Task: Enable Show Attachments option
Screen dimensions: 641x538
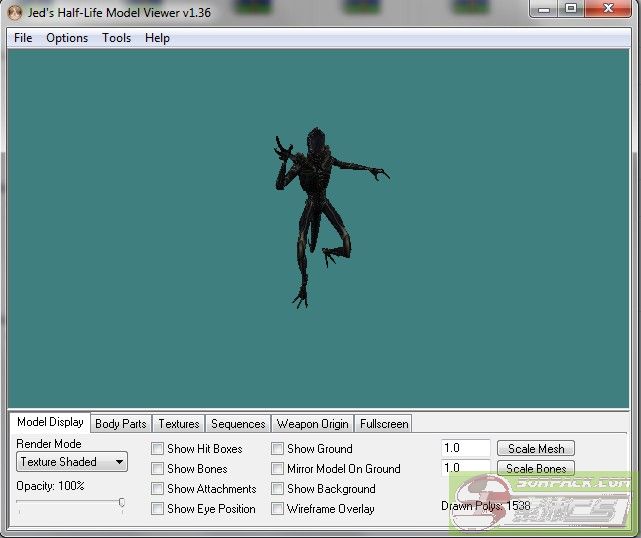Action: (158, 489)
